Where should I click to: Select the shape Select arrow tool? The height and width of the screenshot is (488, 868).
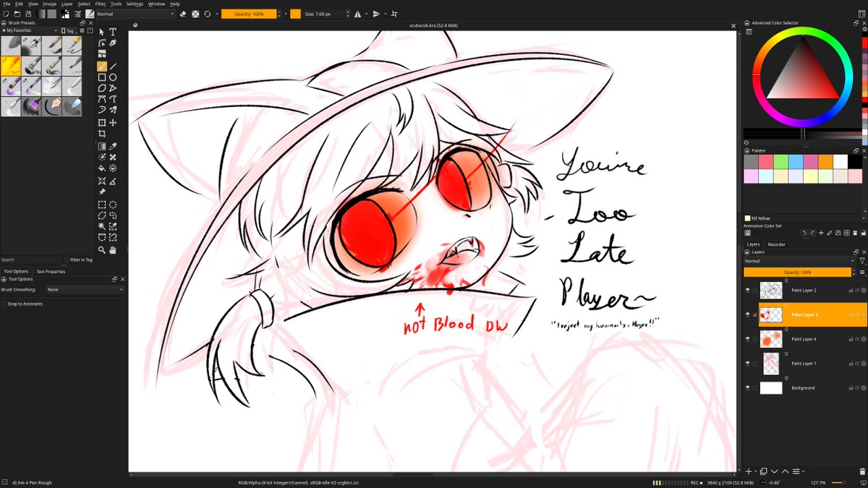tap(102, 32)
